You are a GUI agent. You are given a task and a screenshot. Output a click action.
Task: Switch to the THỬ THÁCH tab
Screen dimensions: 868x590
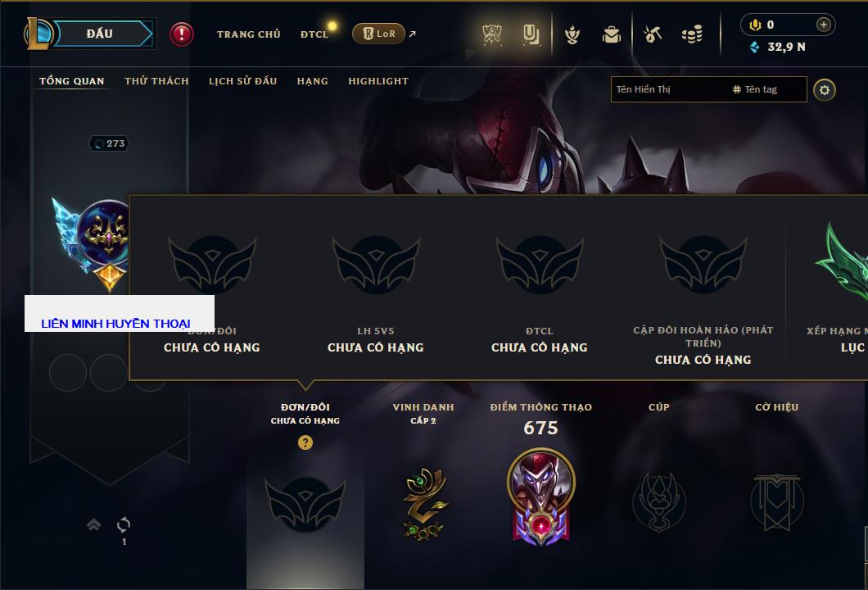(156, 81)
